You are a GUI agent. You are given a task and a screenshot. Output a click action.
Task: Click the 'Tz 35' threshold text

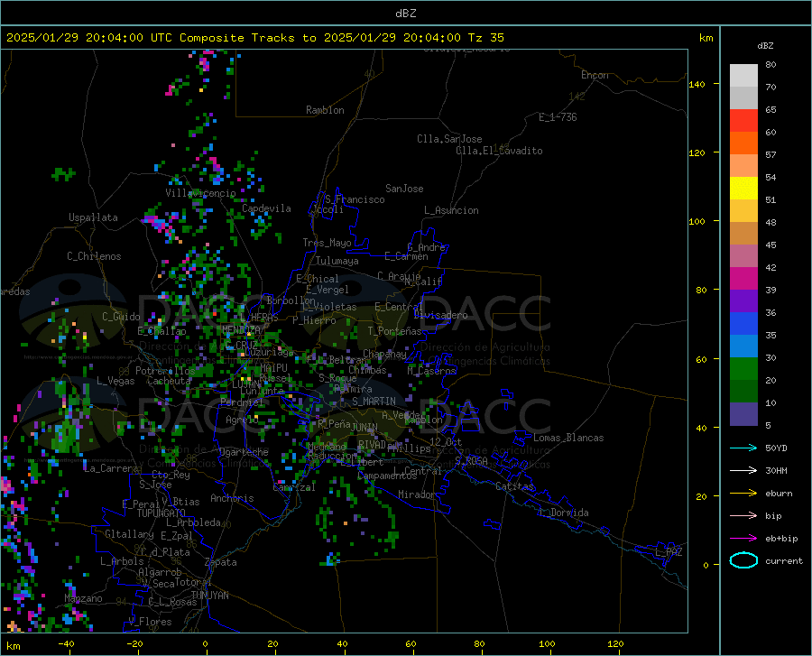tap(485, 38)
